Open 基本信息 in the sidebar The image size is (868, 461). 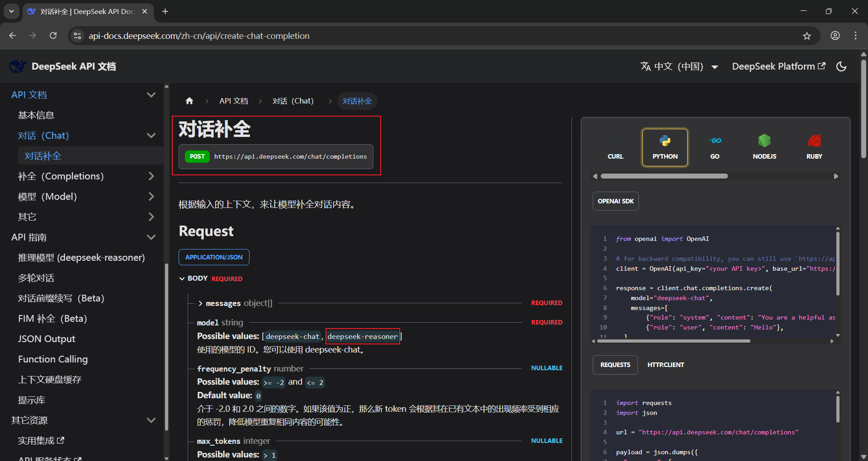coord(36,115)
